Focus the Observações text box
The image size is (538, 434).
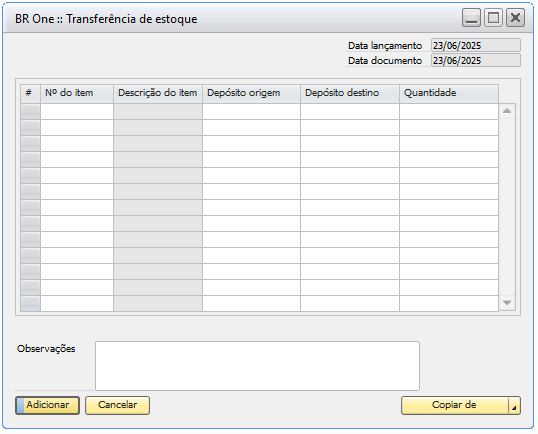point(257,366)
